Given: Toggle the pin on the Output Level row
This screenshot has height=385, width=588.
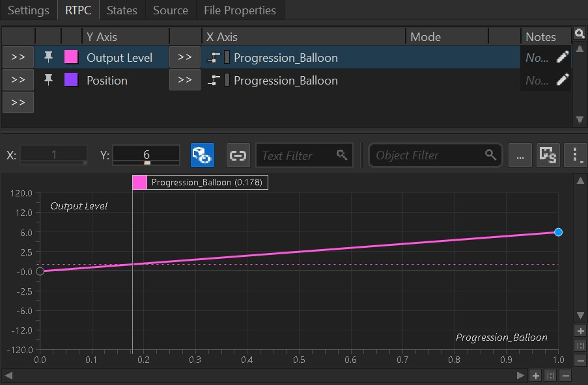Looking at the screenshot, I should (x=48, y=57).
